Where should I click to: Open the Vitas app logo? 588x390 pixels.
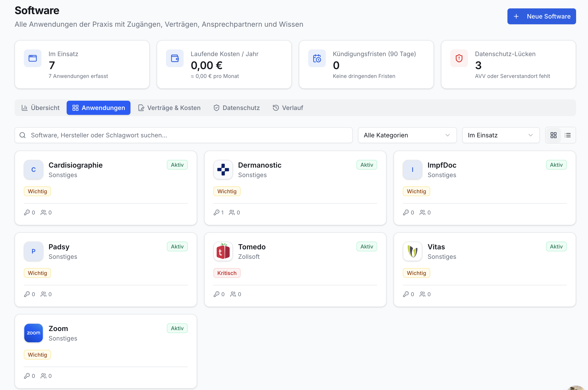click(412, 251)
